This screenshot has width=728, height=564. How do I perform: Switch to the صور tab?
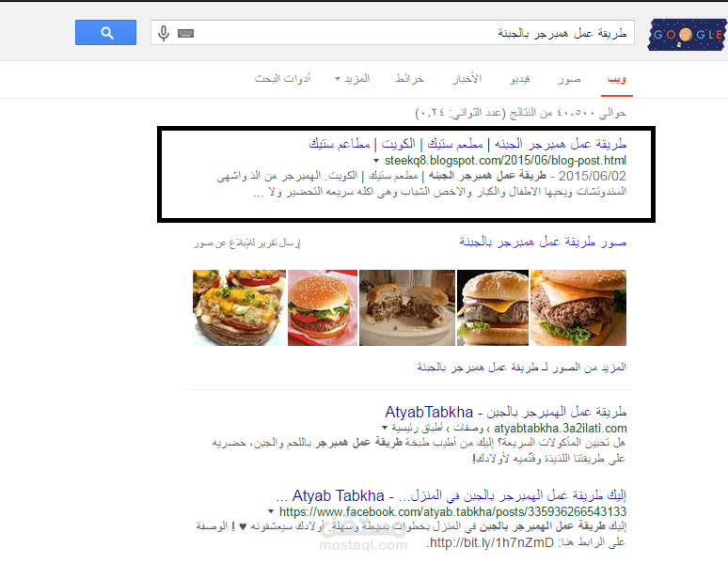point(569,79)
